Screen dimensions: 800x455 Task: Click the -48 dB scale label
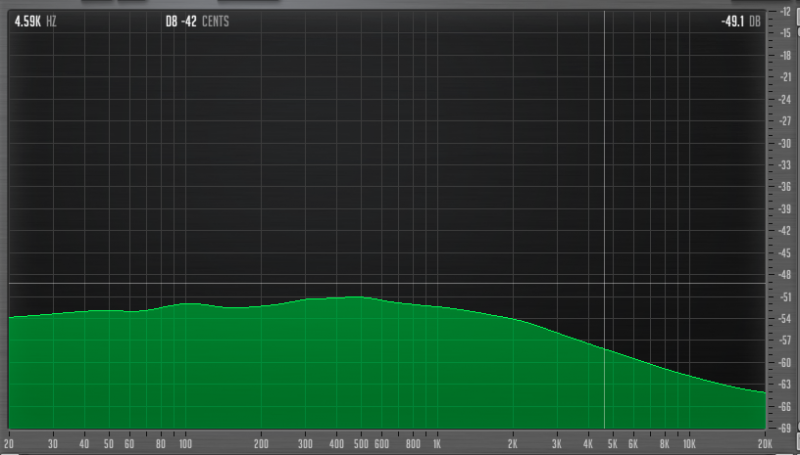click(x=784, y=274)
